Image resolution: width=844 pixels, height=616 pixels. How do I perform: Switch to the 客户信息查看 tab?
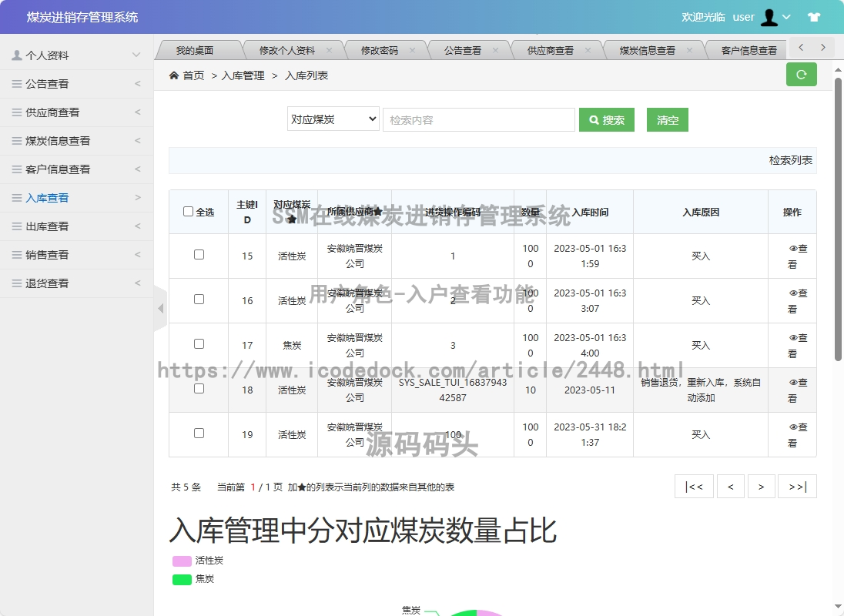(x=749, y=50)
